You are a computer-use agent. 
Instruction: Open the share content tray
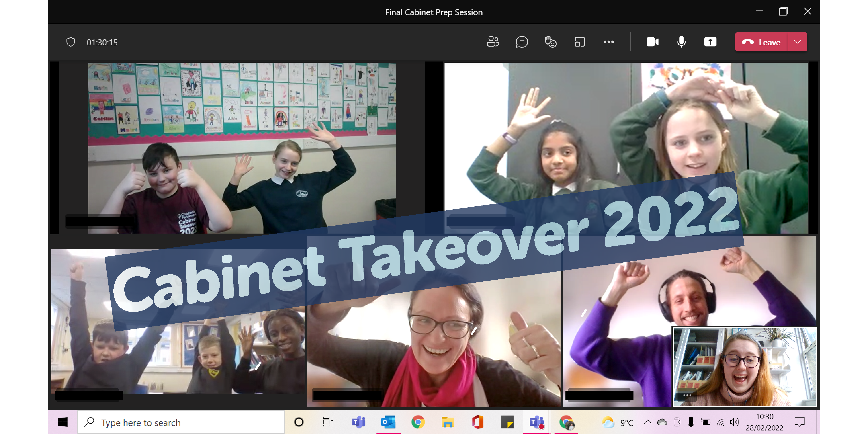[x=710, y=42]
